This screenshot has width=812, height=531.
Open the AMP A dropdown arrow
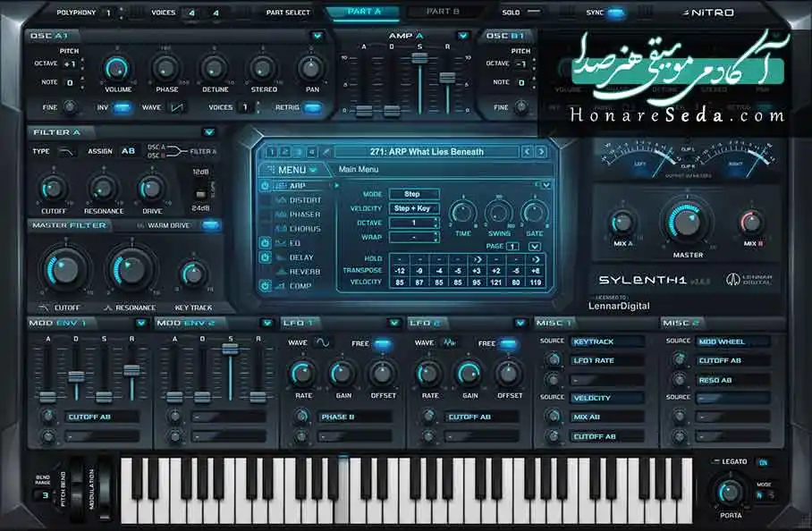point(463,36)
